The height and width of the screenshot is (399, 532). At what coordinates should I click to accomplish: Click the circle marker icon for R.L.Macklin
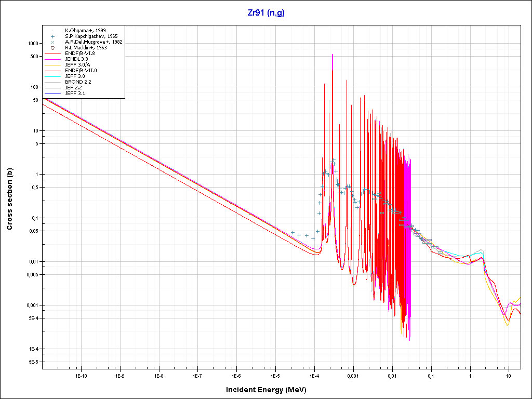pyautogui.click(x=53, y=48)
